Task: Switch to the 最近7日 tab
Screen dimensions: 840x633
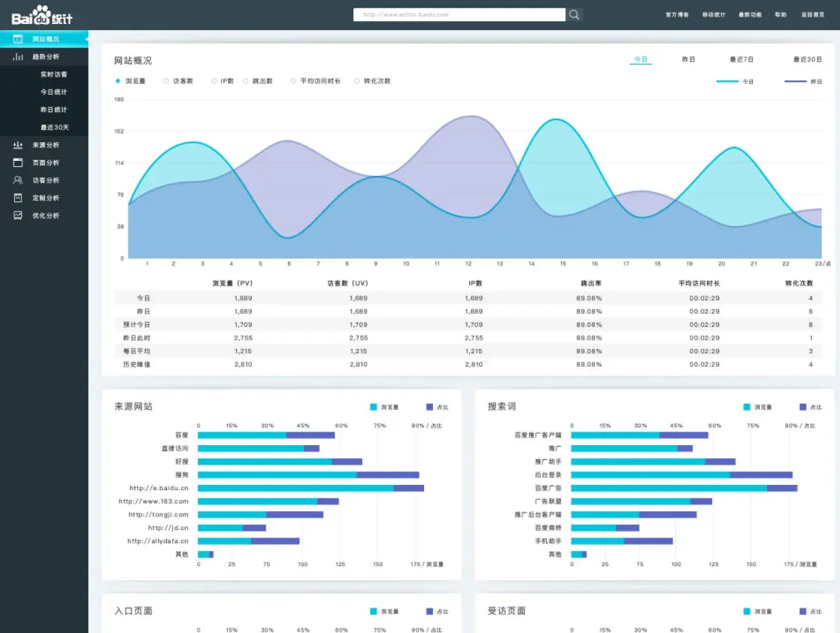Action: [741, 59]
